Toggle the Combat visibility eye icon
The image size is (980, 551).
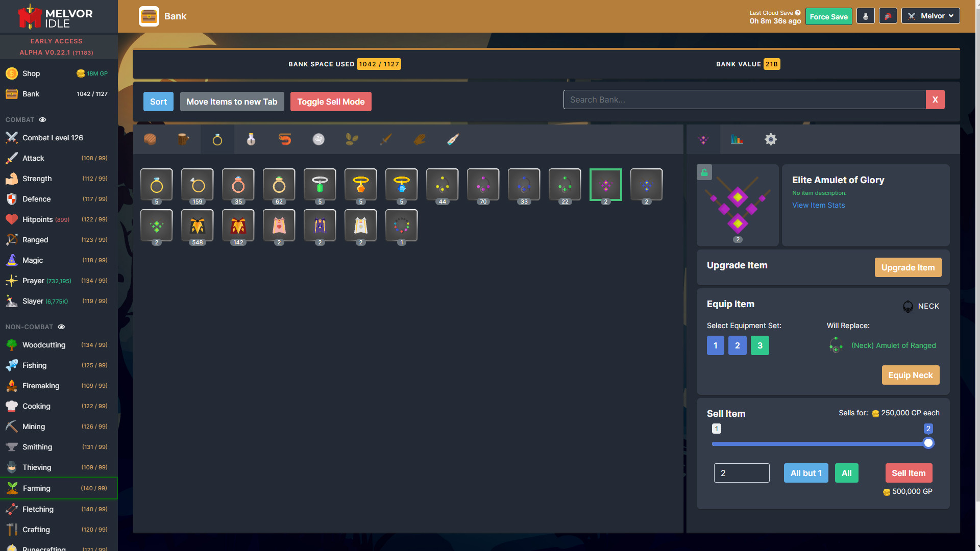(x=42, y=119)
